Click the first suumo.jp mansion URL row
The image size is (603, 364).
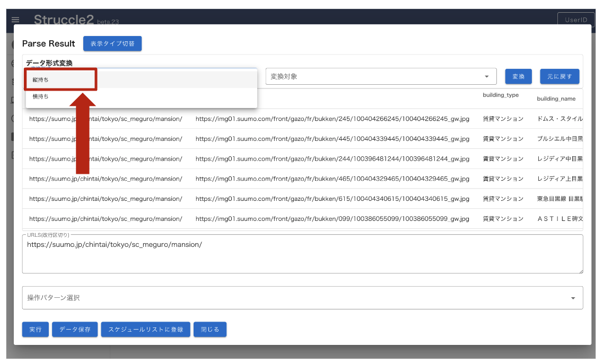[x=106, y=119]
